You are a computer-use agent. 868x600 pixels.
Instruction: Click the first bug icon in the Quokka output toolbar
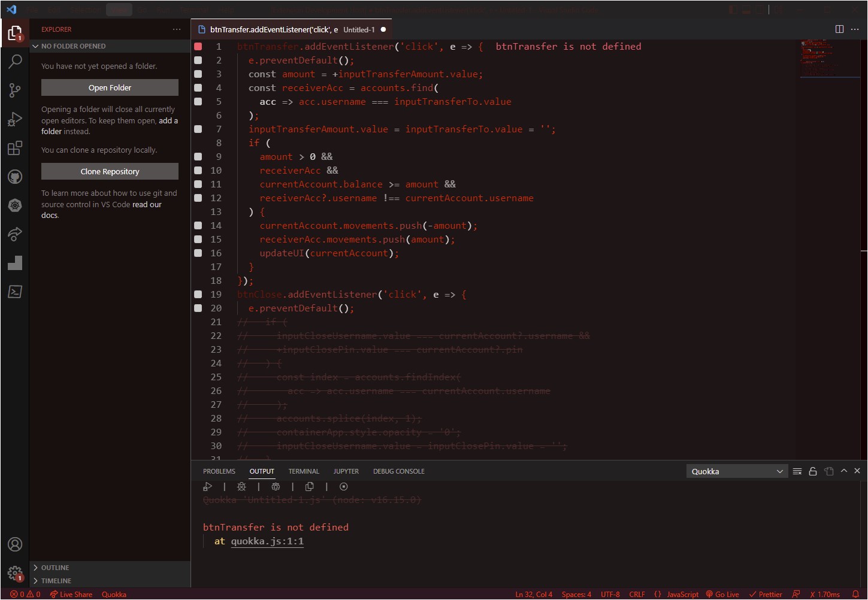(x=241, y=487)
